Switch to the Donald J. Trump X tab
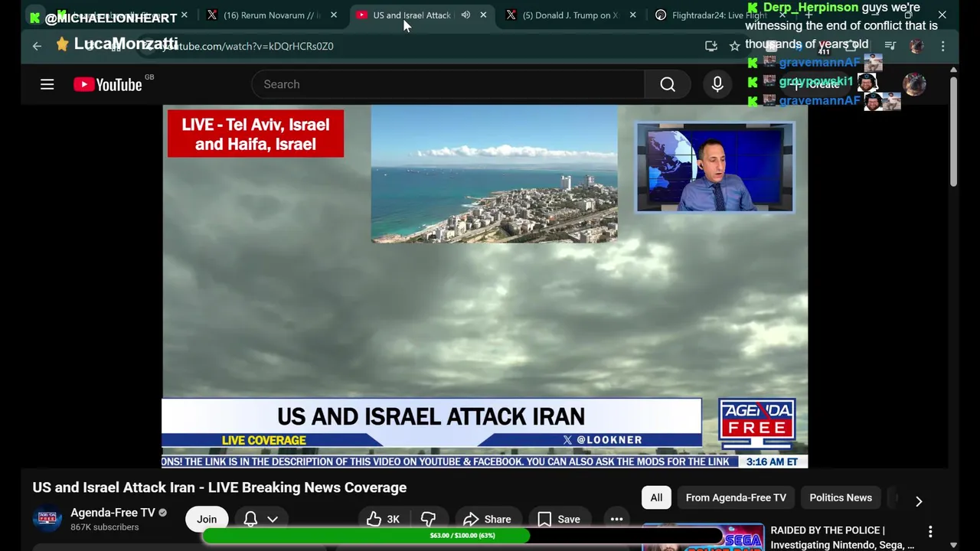 570,15
